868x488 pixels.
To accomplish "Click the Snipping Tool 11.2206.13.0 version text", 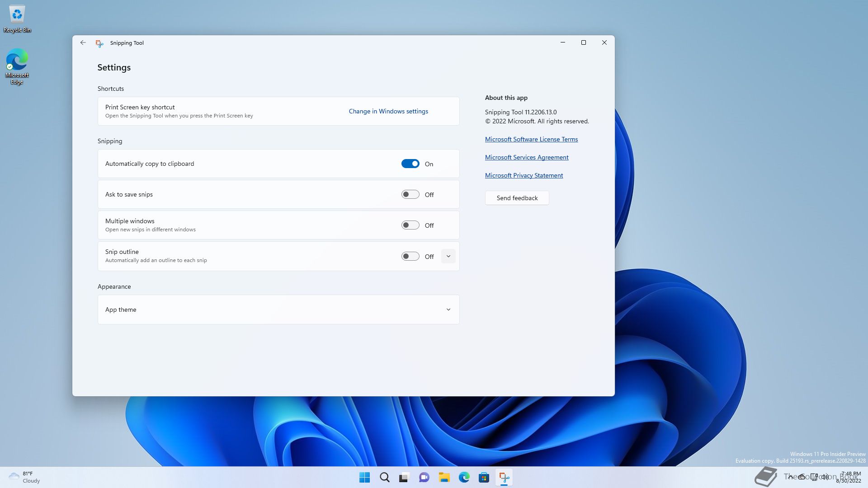I will [521, 112].
